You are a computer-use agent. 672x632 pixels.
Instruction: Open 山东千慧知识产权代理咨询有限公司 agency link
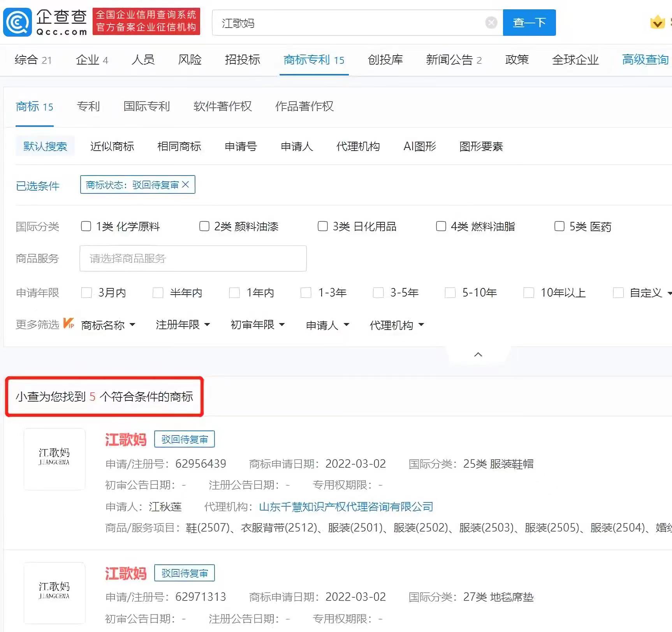tap(346, 507)
